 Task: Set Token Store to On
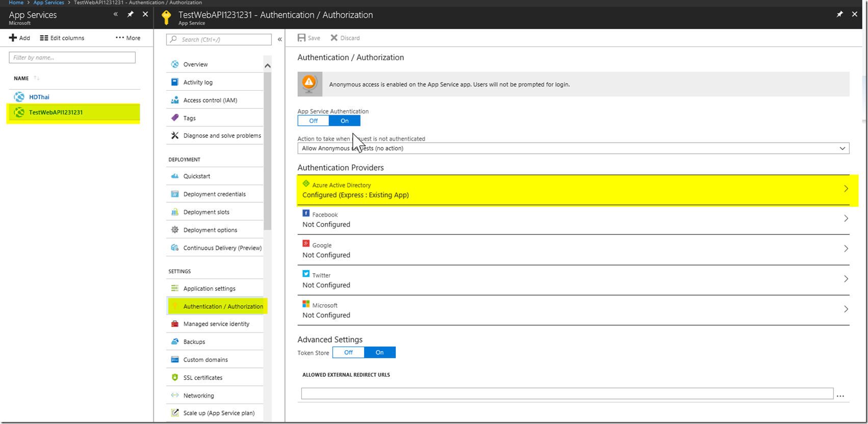(x=379, y=352)
